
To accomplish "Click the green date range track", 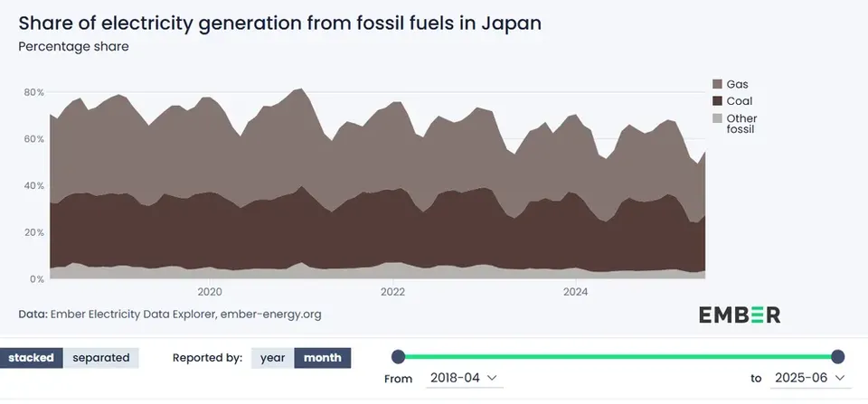I will (618, 357).
